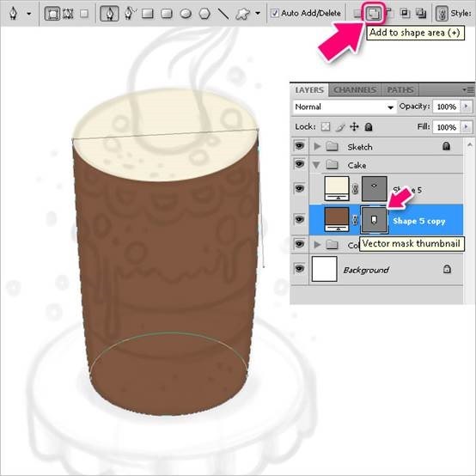This screenshot has width=476, height=476.
Task: Toggle Lock position
Action: click(x=354, y=126)
